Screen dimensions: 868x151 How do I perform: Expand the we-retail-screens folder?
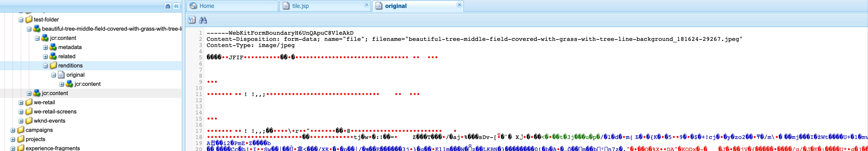[21, 112]
